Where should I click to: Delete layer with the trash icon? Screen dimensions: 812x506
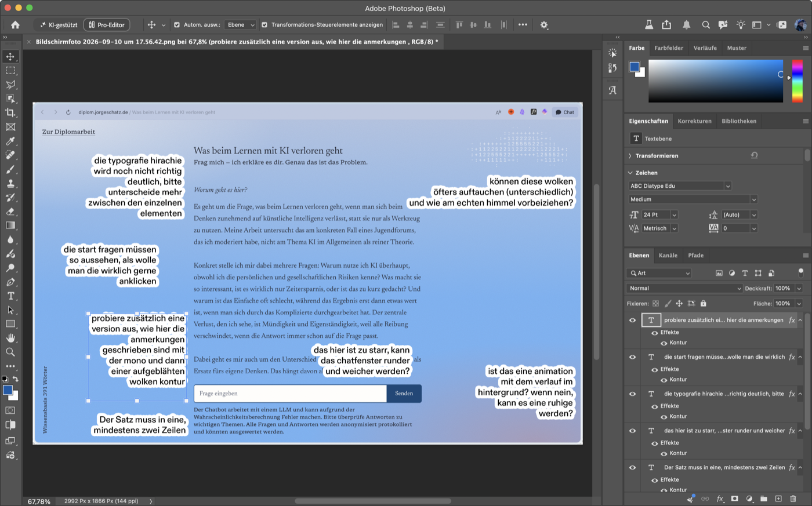793,498
